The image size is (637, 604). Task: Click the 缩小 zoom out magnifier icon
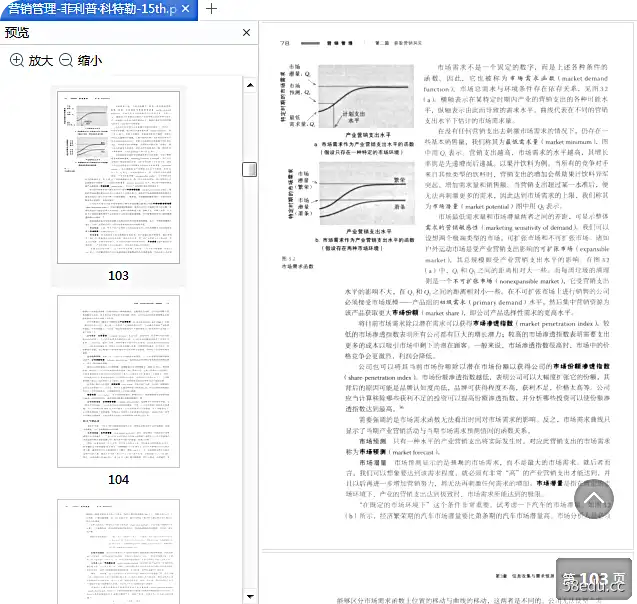pyautogui.click(x=66, y=61)
